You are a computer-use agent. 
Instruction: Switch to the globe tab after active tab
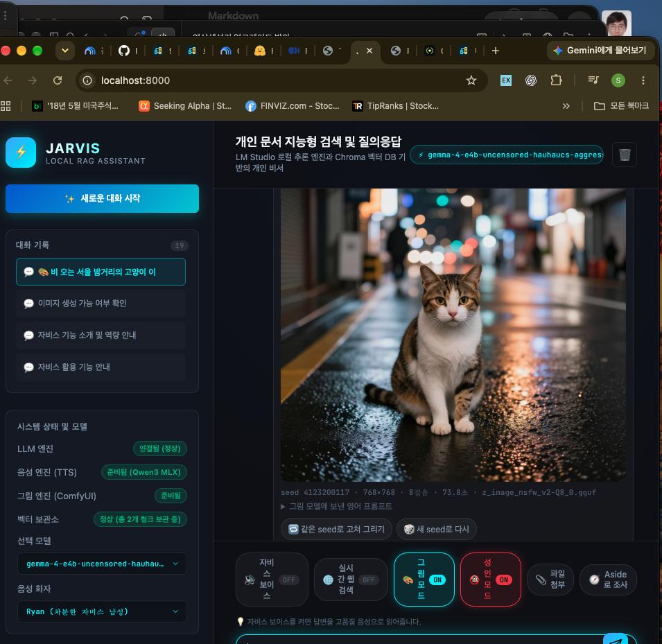396,51
